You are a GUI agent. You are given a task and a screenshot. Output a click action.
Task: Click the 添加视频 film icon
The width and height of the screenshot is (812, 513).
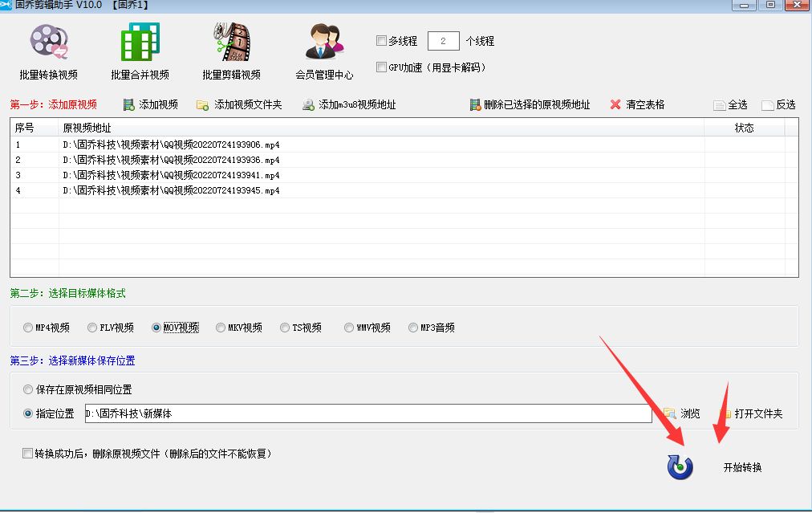[129, 105]
